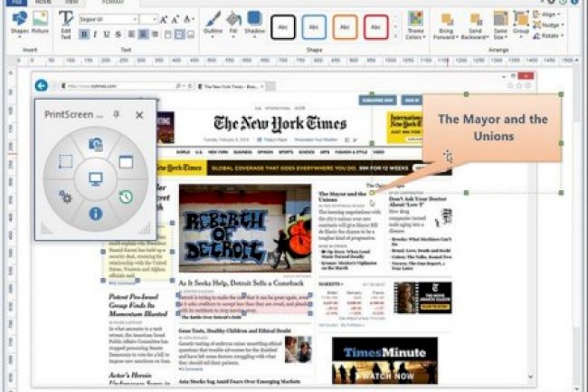The width and height of the screenshot is (588, 392).
Task: Click the Markets section heading
Action: point(329,284)
